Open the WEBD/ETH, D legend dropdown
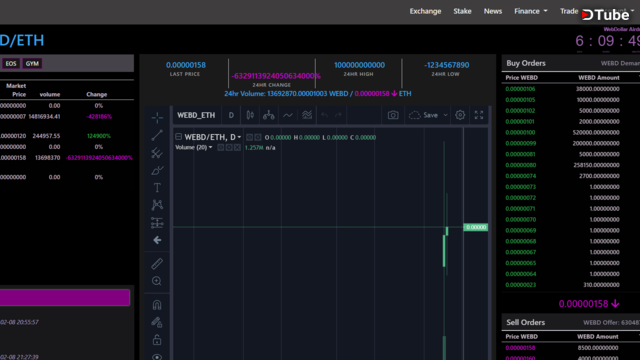Screen dimensions: 640x360 coord(239,137)
